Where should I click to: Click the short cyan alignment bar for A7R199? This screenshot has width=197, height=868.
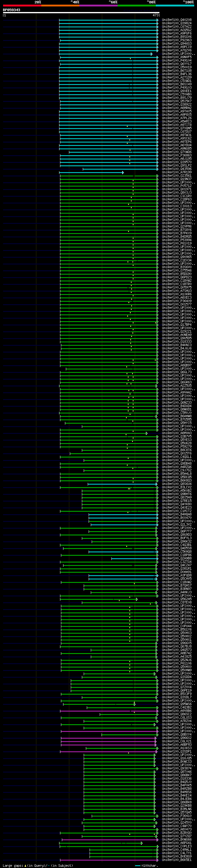[92, 172]
